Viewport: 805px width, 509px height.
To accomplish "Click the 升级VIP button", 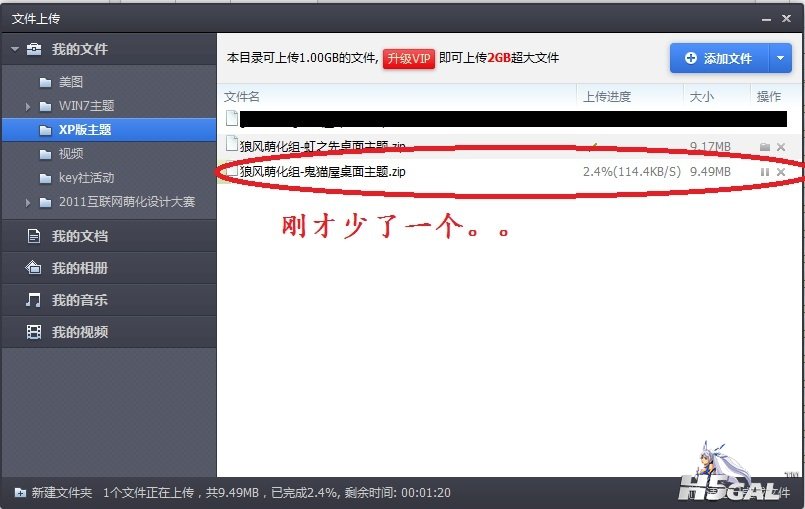I will (x=408, y=58).
